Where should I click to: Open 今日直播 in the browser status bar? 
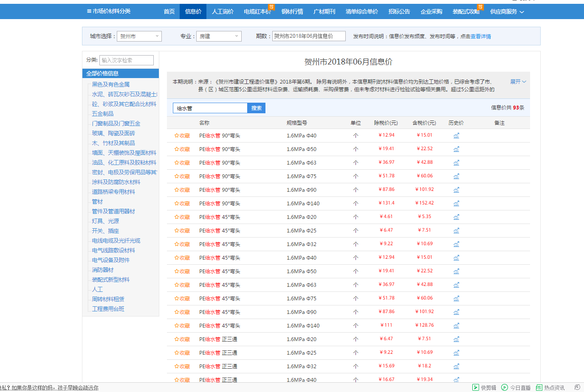pyautogui.click(x=516, y=387)
